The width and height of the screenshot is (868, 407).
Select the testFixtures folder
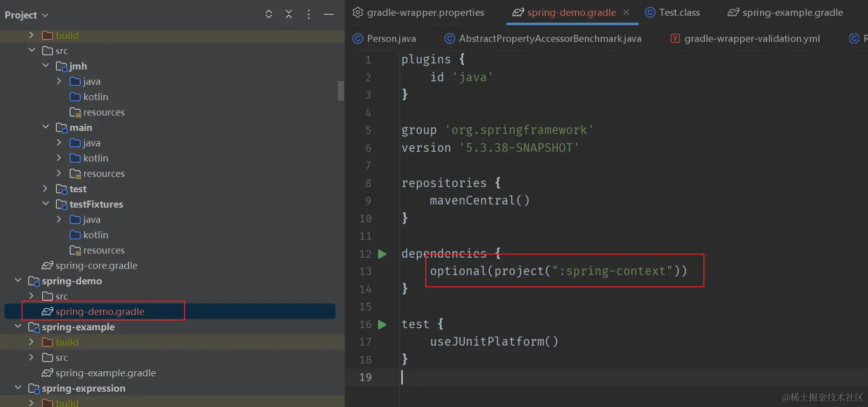point(89,204)
